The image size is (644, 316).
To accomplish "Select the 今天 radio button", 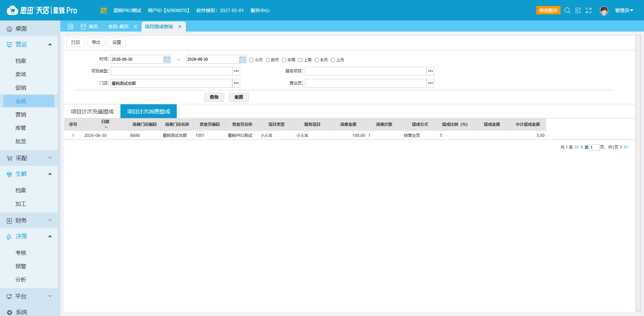I will click(251, 60).
